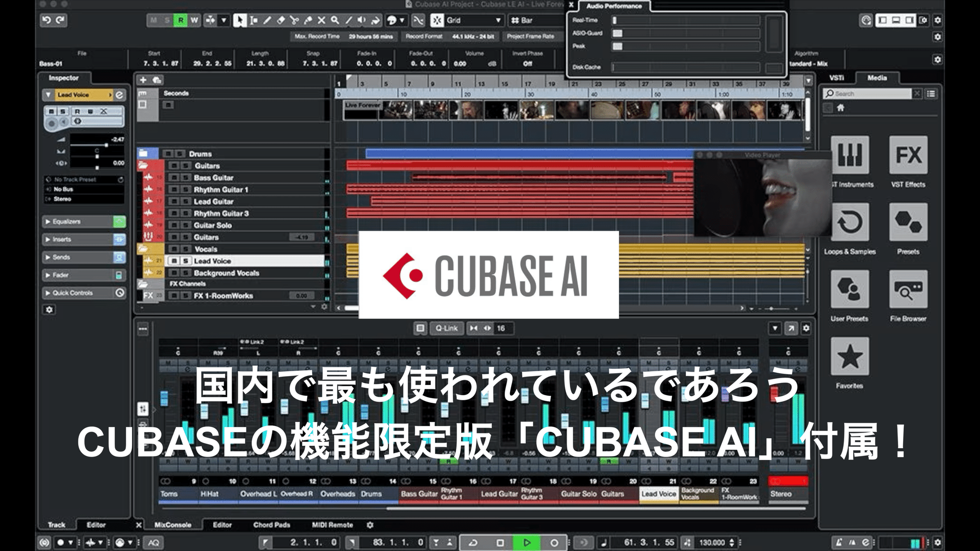Switch to the VSTi tab
The image size is (980, 551).
837,78
